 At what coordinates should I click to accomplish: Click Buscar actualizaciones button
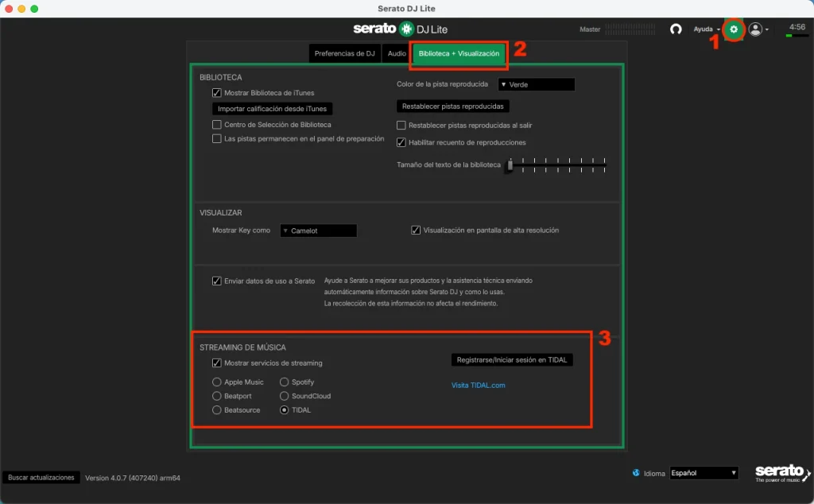coord(41,478)
